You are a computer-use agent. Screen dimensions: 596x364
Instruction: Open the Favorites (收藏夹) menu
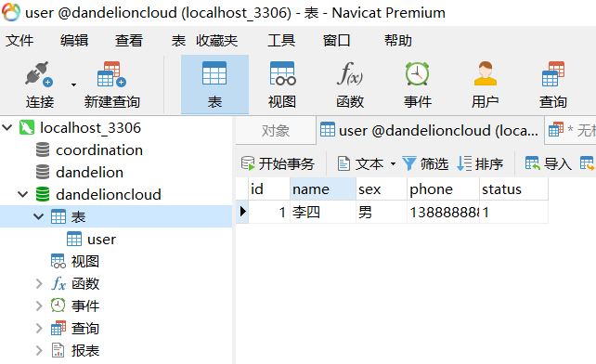(x=216, y=40)
